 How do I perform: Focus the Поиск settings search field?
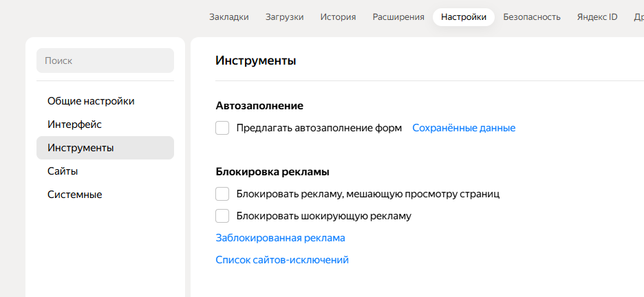(105, 60)
